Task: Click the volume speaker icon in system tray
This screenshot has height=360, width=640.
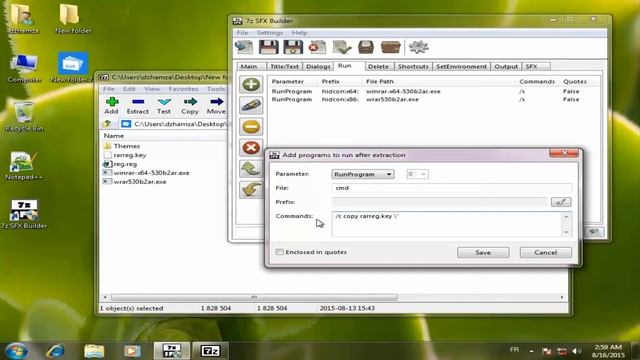Action: tap(577, 351)
